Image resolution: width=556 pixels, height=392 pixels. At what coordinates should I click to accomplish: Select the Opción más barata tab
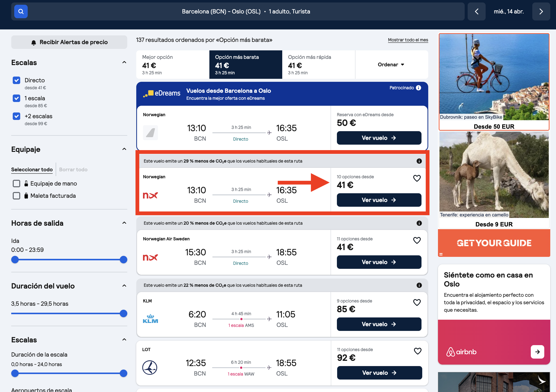click(x=246, y=65)
